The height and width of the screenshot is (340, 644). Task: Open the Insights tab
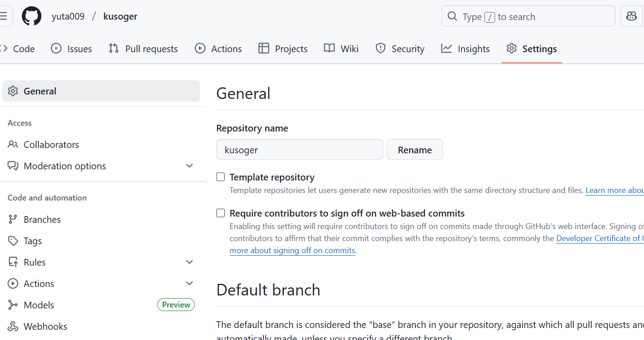[465, 49]
